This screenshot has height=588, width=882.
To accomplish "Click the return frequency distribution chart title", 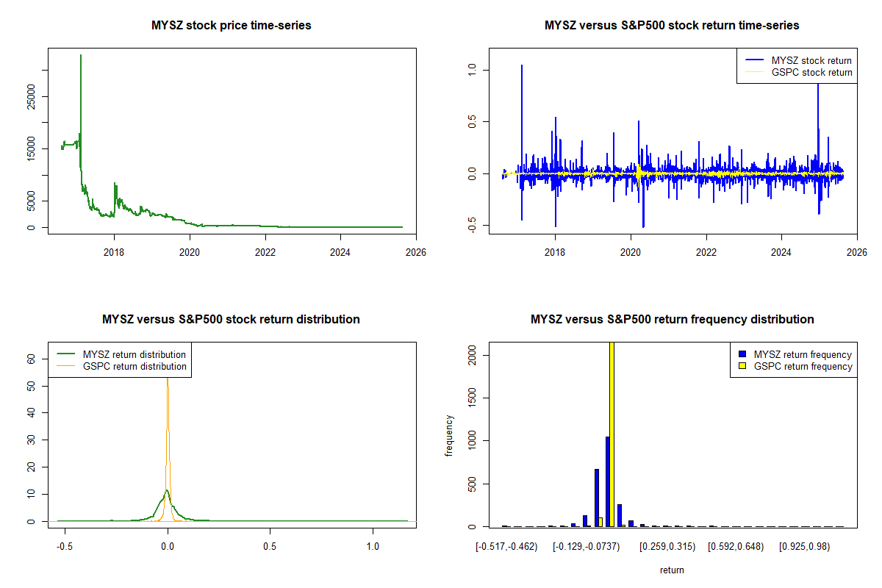I will tap(672, 320).
